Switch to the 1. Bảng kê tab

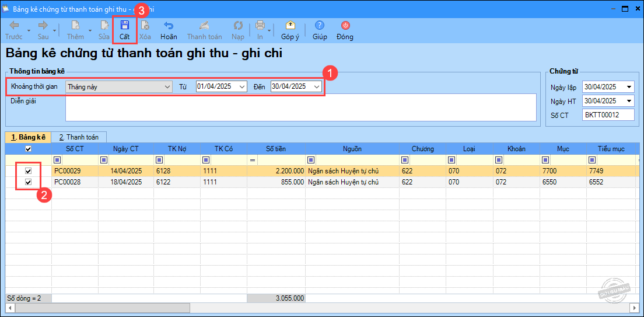[27, 137]
